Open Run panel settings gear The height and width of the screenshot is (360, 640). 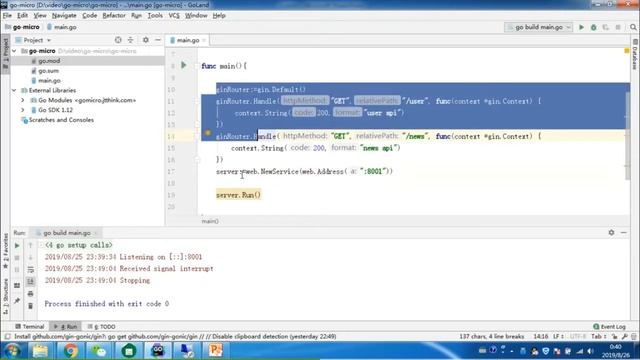pos(611,232)
